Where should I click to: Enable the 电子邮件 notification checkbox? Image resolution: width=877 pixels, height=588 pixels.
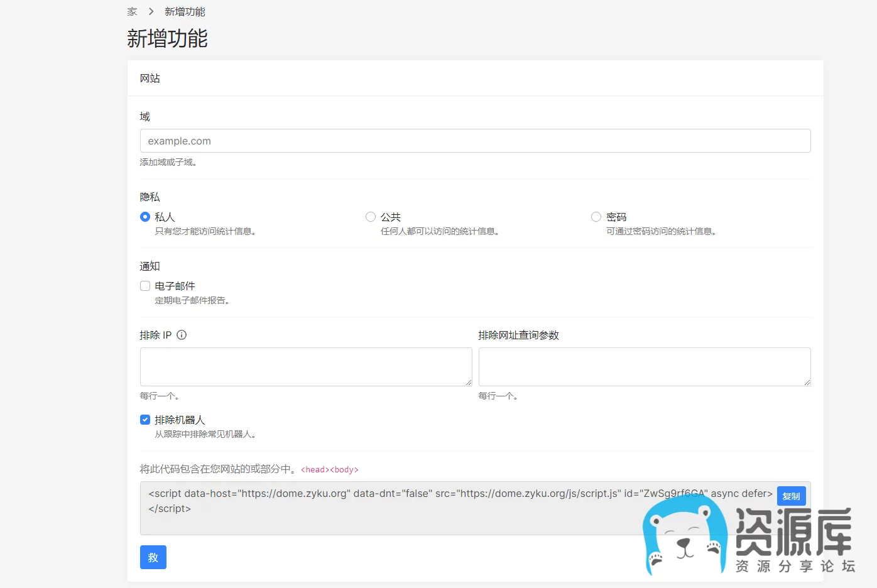[145, 286]
